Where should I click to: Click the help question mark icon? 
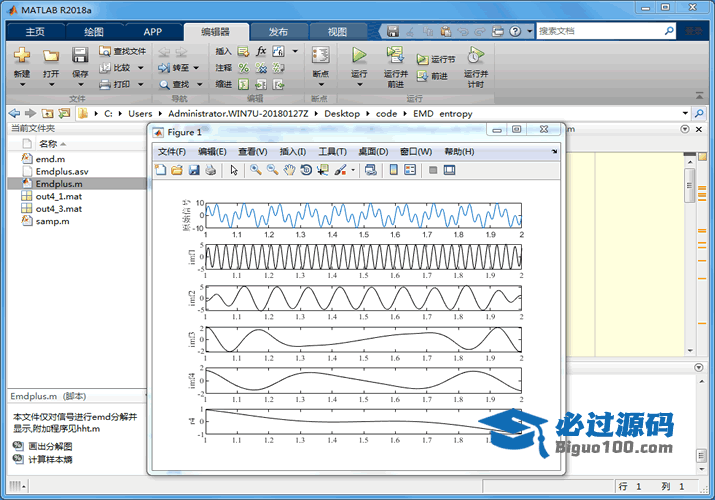[x=515, y=31]
